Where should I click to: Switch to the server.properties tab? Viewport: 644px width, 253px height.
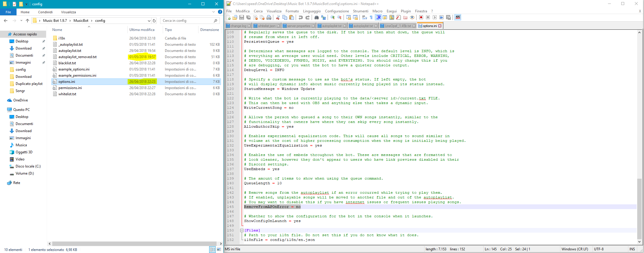[298, 26]
